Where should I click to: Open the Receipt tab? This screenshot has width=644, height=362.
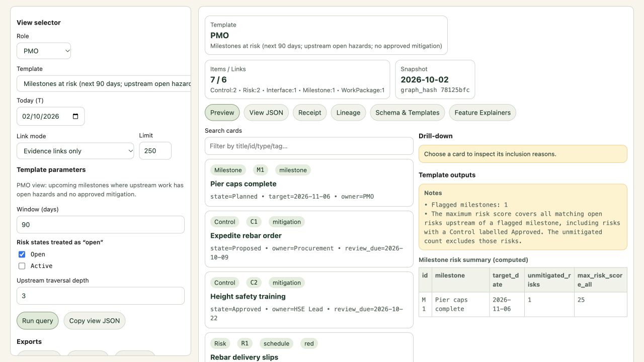click(310, 113)
